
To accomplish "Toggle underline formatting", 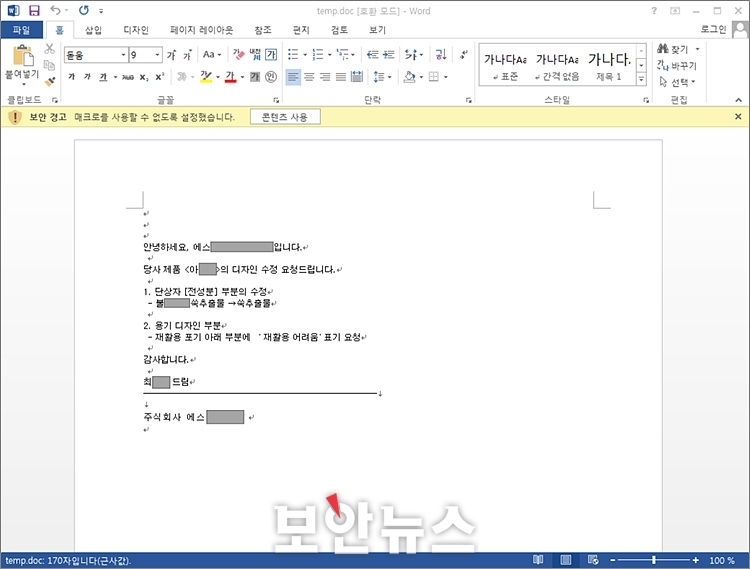I will (103, 77).
